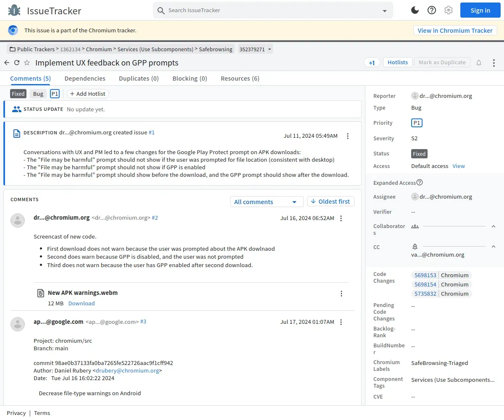Open the Resources (6) tab

[x=240, y=79]
